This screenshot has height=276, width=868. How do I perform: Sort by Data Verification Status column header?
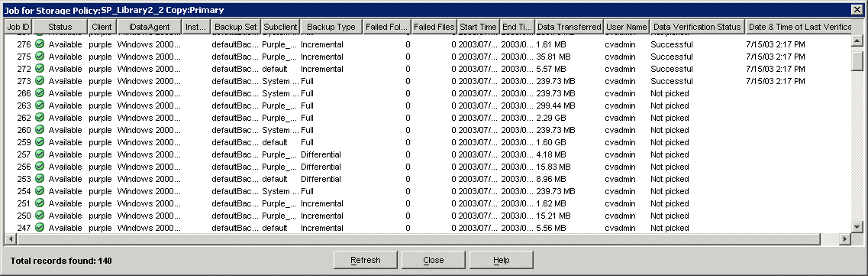697,27
